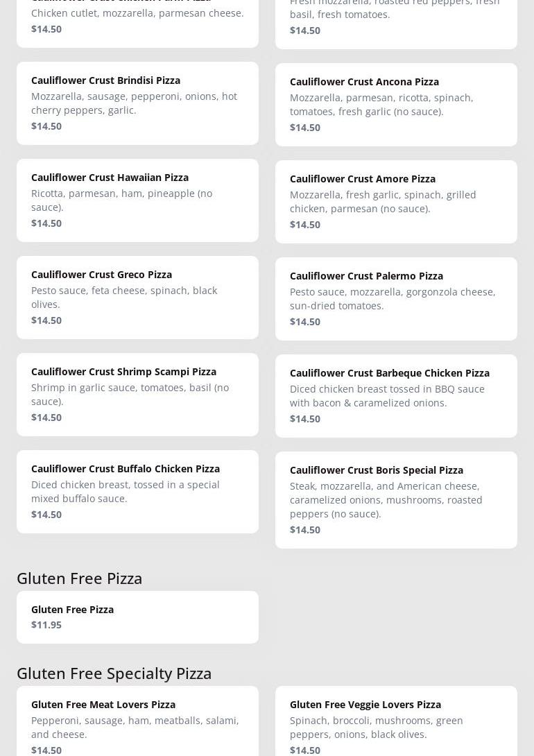534x756 pixels.
Task: Add Cauliflower Crust Shrimp Scampi Pizza
Action: coord(137,394)
